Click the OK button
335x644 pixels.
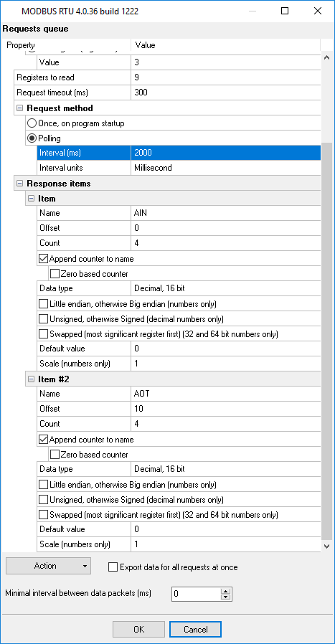point(138,629)
